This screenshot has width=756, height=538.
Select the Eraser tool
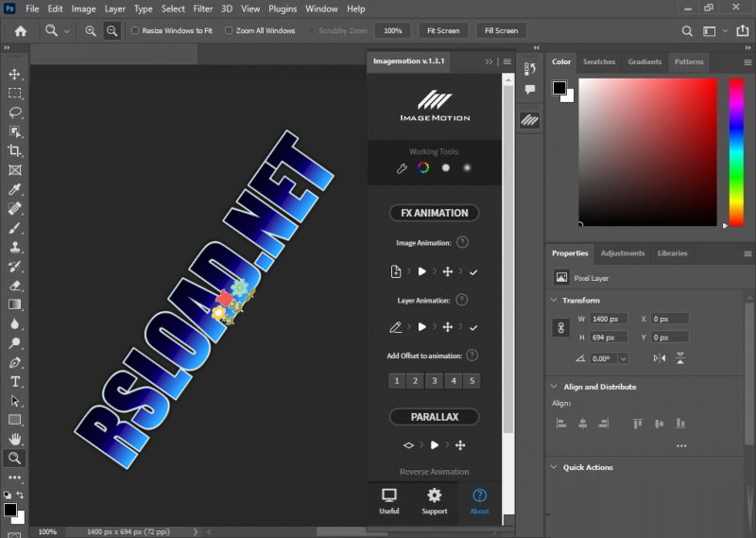click(14, 286)
